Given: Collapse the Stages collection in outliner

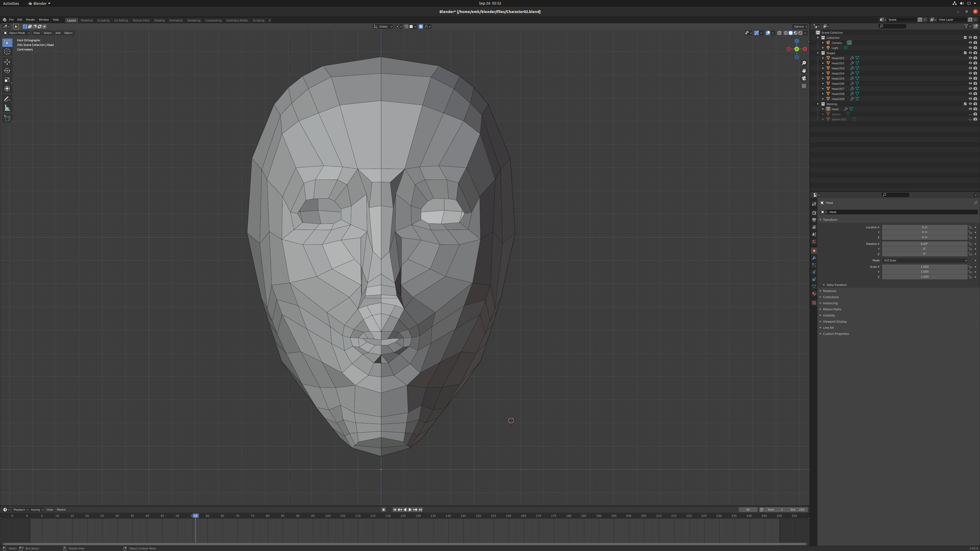Looking at the screenshot, I should 818,53.
